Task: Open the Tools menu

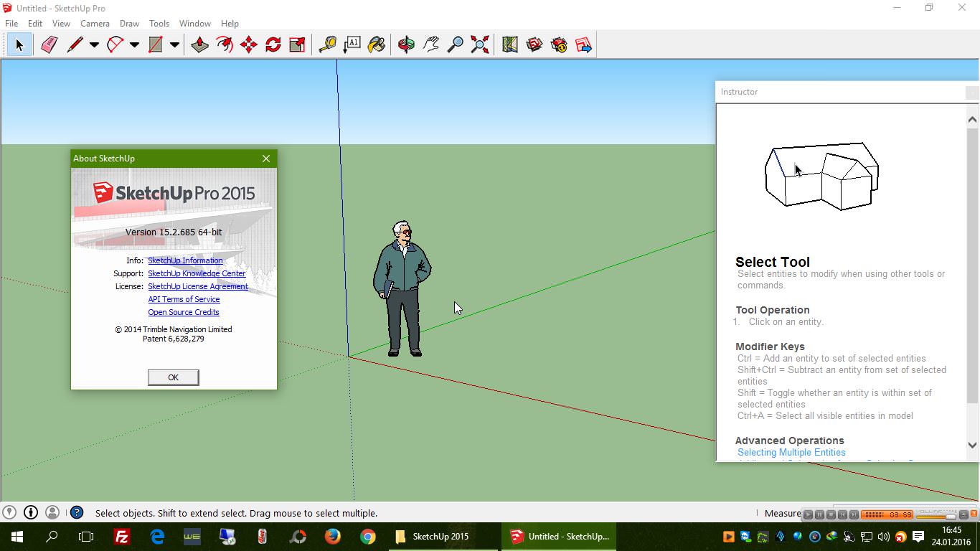Action: coord(159,24)
